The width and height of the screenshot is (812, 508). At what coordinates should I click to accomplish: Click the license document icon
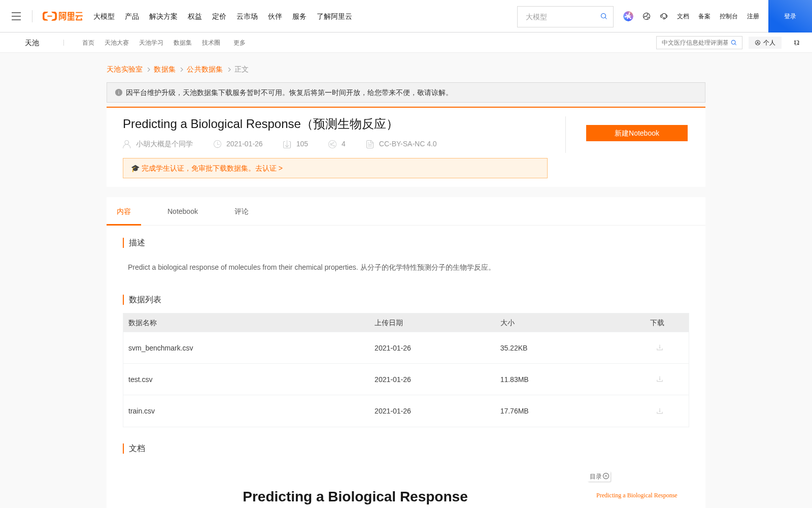click(370, 144)
